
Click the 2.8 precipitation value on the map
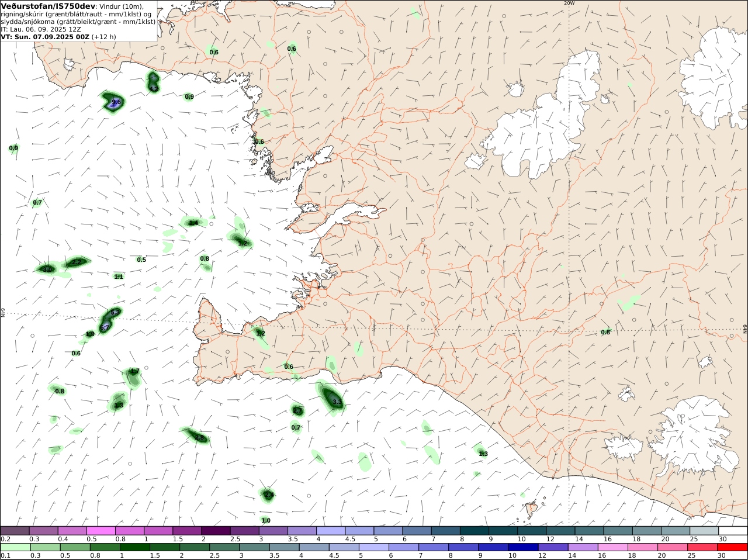click(x=199, y=437)
